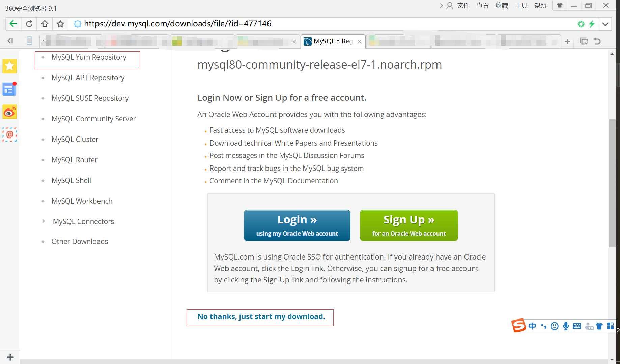Open the 收藏 menu
The height and width of the screenshot is (364, 620).
[502, 6]
